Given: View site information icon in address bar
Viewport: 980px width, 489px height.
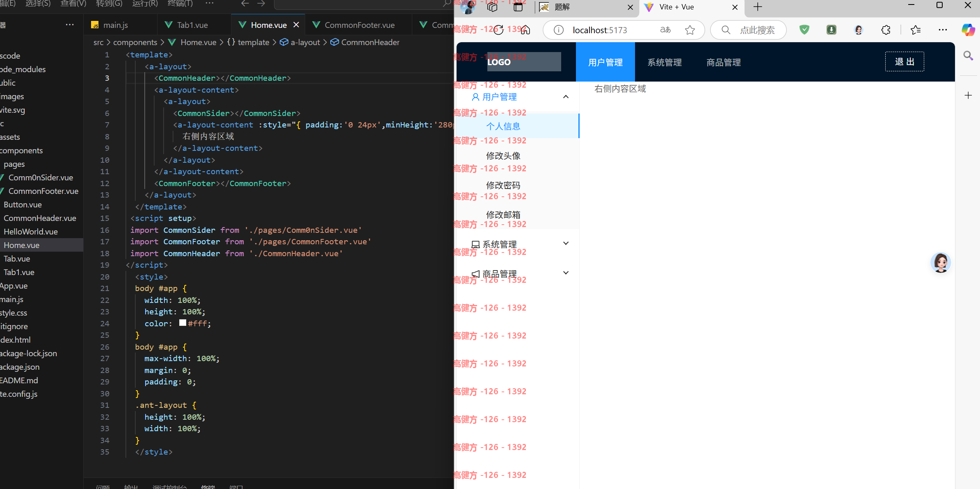Looking at the screenshot, I should [558, 30].
